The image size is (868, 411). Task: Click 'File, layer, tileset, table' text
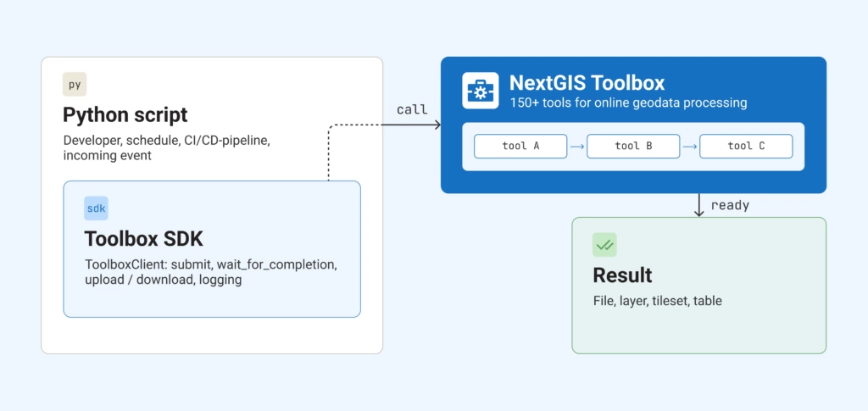point(657,301)
